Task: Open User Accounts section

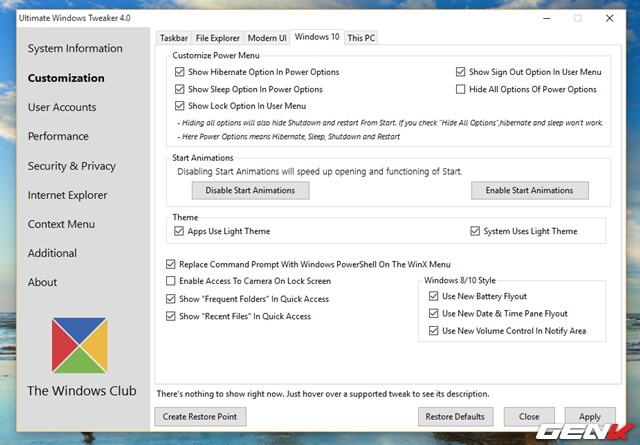Action: [x=62, y=107]
